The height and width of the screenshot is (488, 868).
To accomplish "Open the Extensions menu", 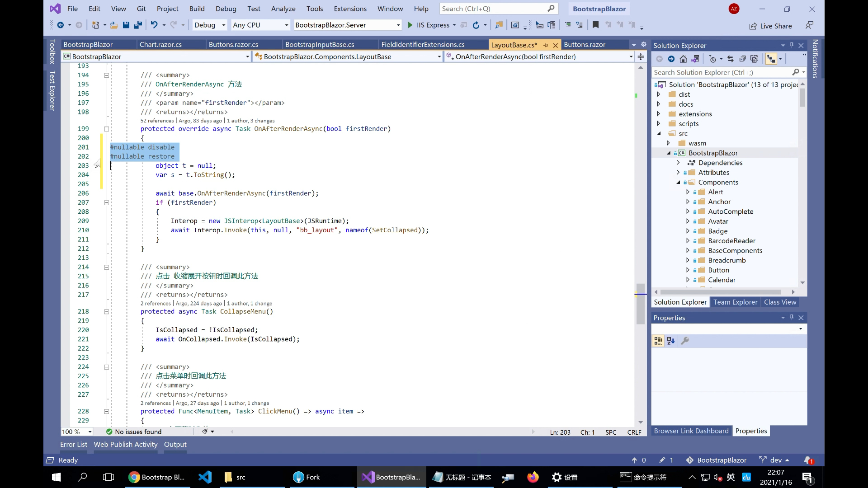I will (x=350, y=9).
